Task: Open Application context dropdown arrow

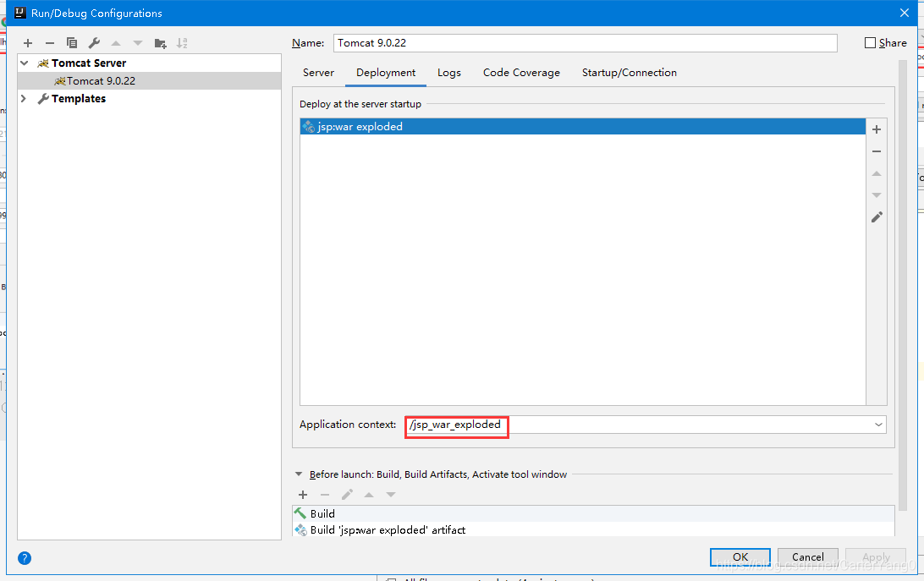Action: tap(878, 425)
